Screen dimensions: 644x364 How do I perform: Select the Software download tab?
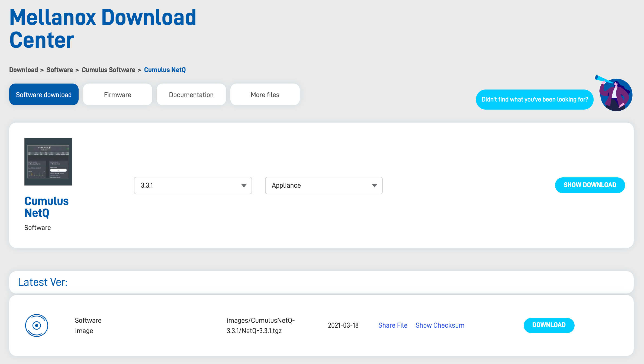[x=44, y=95]
